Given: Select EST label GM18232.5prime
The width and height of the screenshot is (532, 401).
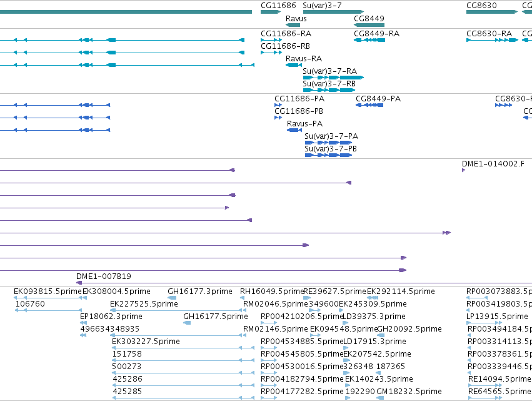Looking at the screenshot, I should pos(409,392).
